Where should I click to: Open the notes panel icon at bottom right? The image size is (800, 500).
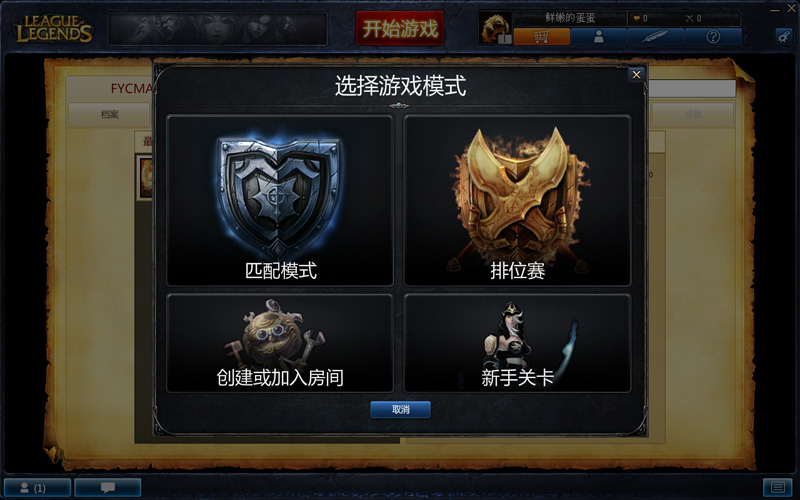[x=778, y=488]
